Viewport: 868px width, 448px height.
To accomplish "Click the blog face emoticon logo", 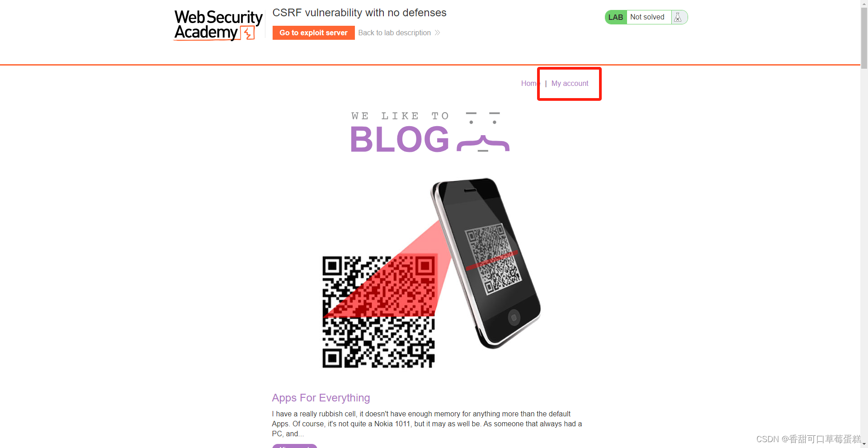I will (483, 132).
